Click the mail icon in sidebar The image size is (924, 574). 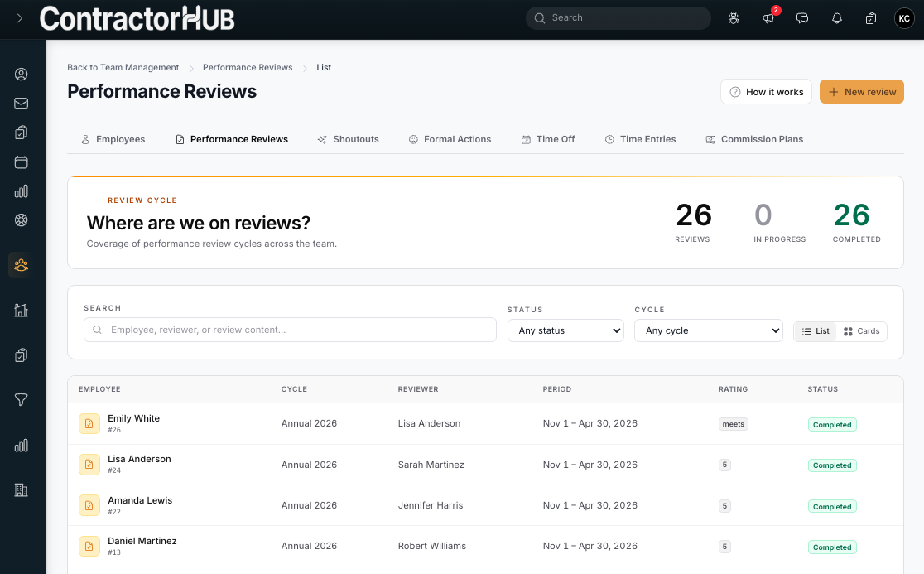22,104
